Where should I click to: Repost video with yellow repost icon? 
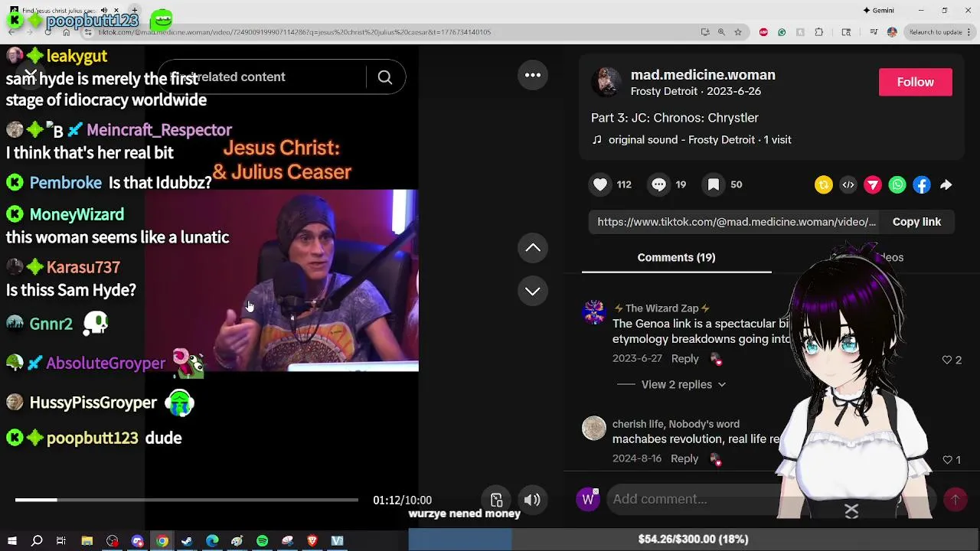click(824, 184)
